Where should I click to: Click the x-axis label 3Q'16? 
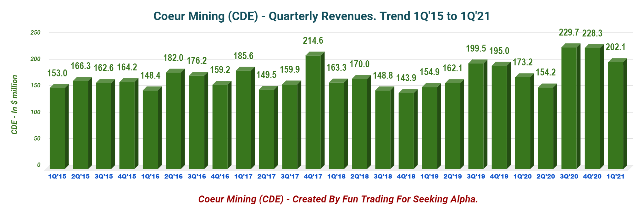click(197, 177)
